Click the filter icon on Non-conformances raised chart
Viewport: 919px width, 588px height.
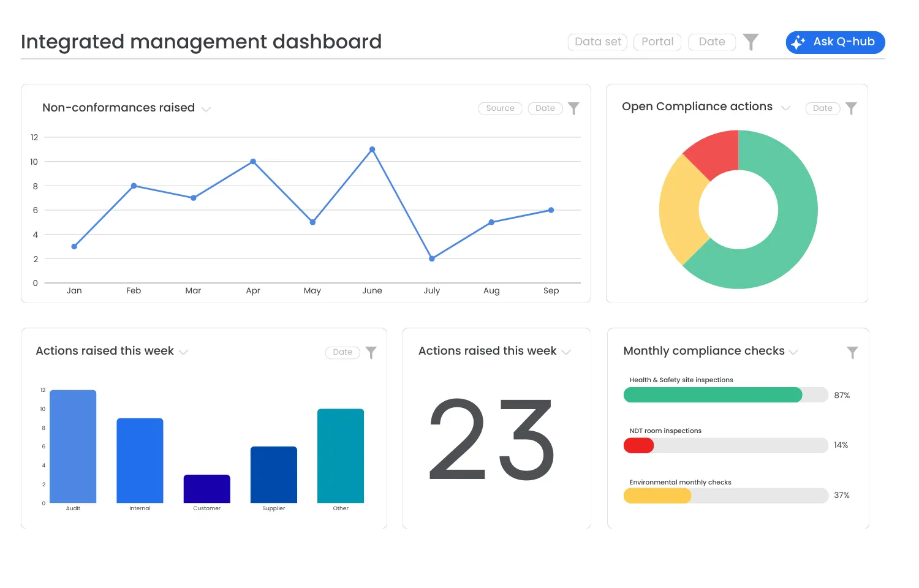(x=573, y=108)
